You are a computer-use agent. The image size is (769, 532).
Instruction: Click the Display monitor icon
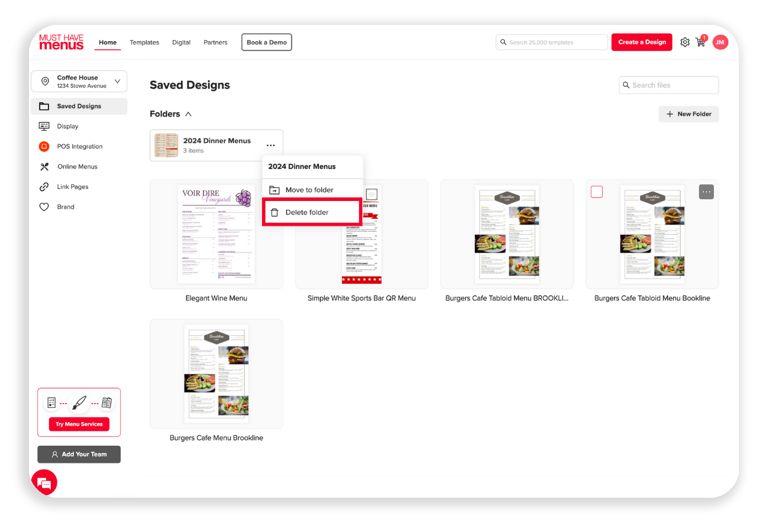coord(44,126)
